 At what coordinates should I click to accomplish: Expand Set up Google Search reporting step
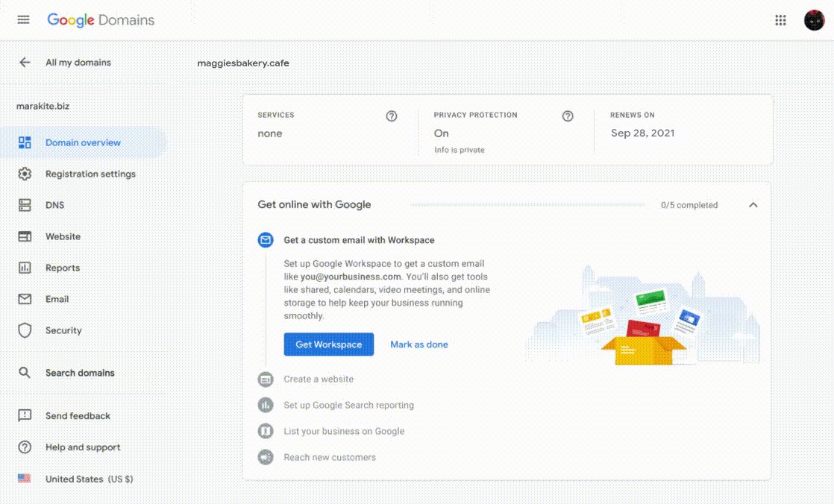(x=348, y=405)
